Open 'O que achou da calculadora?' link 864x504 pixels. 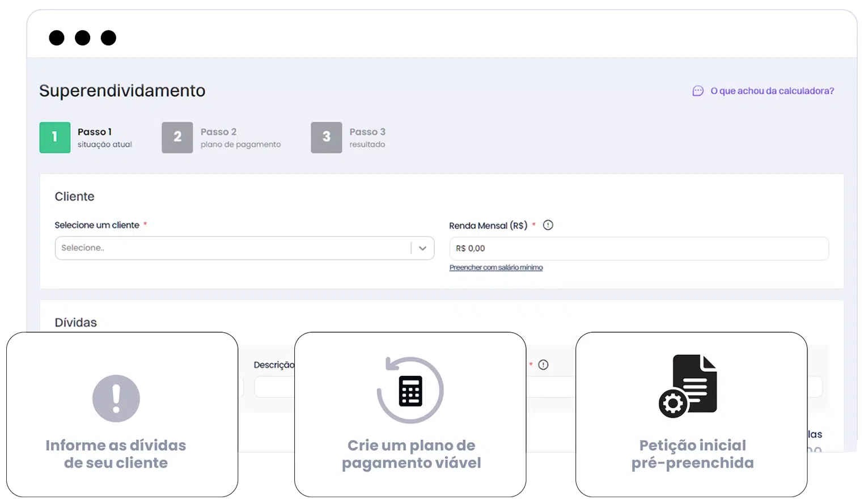(772, 91)
